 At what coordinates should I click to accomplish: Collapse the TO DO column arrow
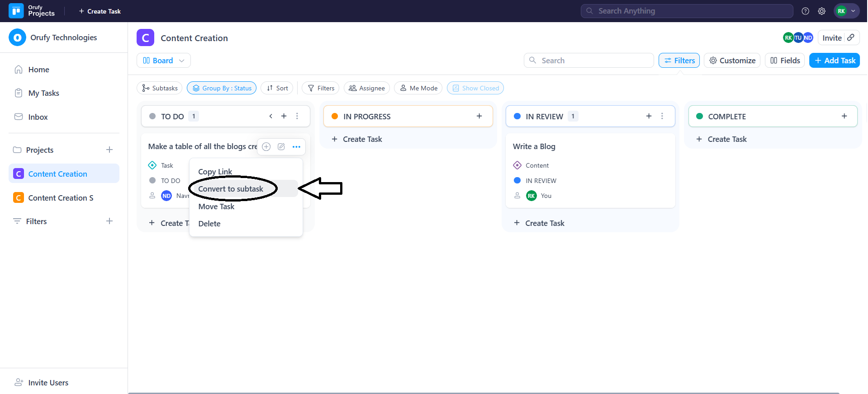(270, 116)
